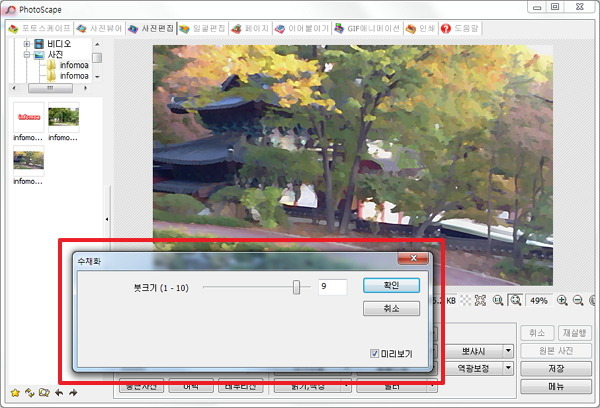
Task: Click the transparency checkerboard icon
Action: point(466,300)
